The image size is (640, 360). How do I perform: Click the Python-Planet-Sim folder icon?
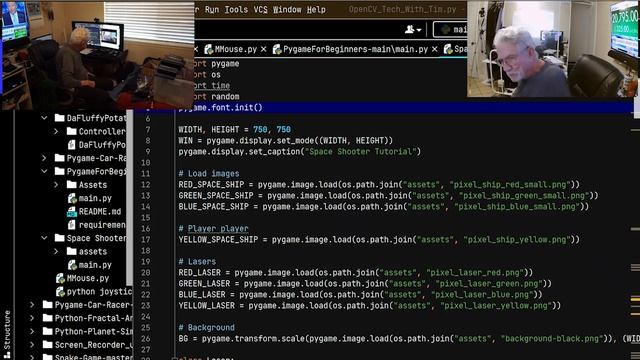pyautogui.click(x=47, y=331)
